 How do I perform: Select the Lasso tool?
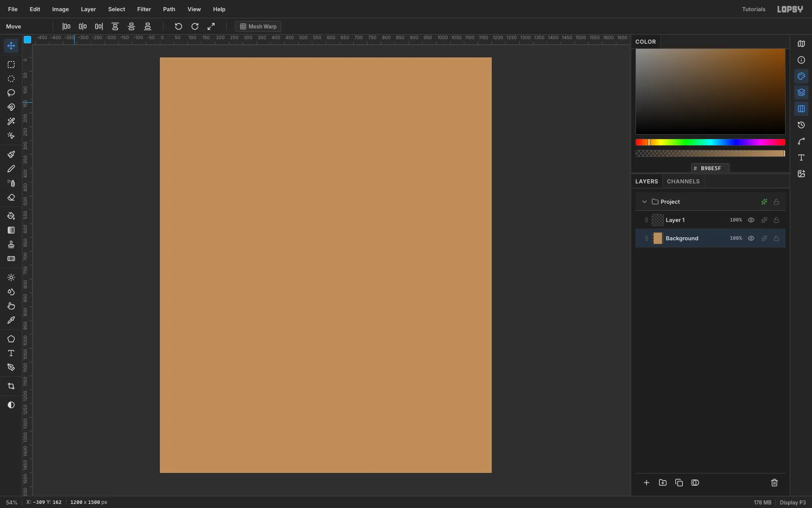coord(11,93)
